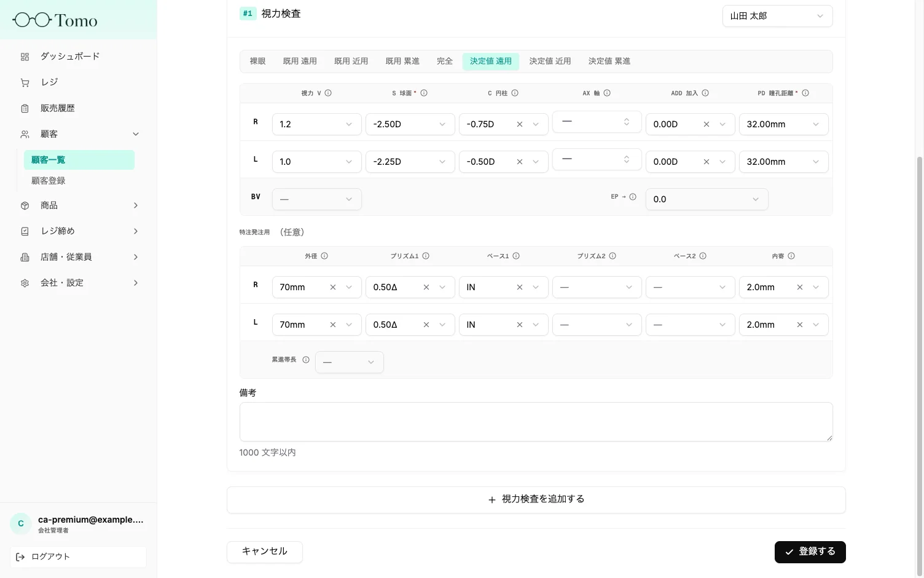Clear the R row ADD 0.00D value
The image size is (924, 578).
tap(707, 124)
